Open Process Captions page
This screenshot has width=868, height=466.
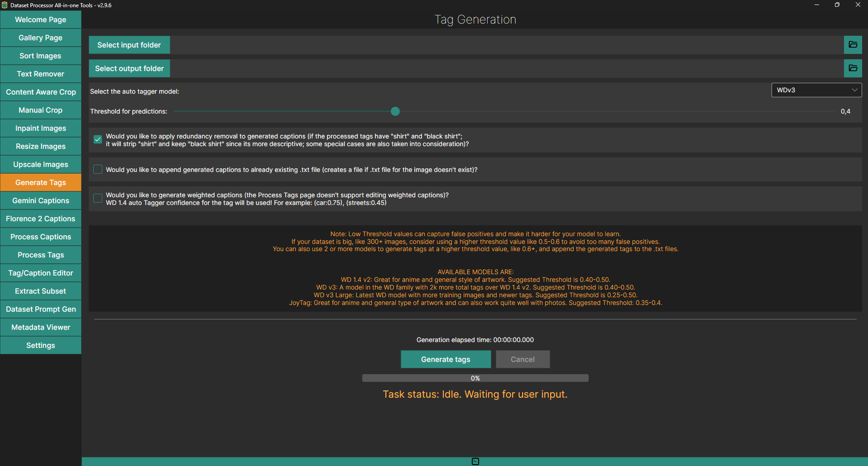point(41,237)
